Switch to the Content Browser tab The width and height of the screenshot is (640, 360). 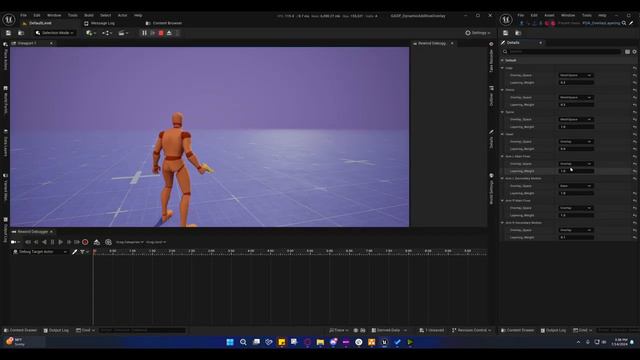pos(164,23)
